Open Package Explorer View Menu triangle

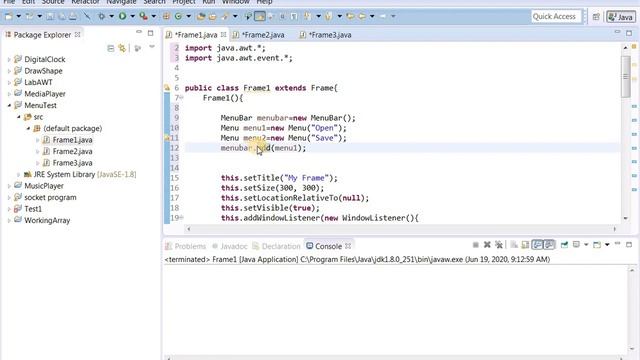click(x=152, y=47)
